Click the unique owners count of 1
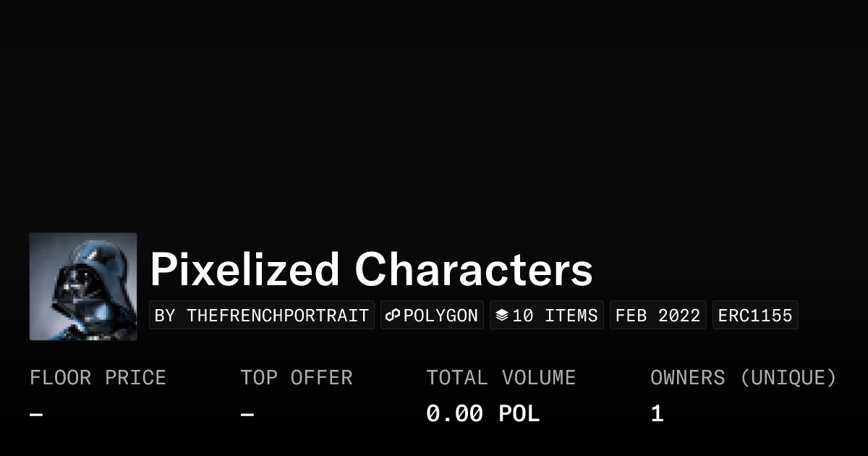The image size is (868, 456). pyautogui.click(x=657, y=414)
